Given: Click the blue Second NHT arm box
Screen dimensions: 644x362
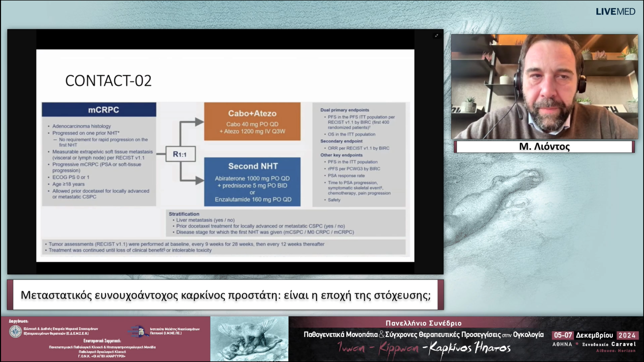Looking at the screenshot, I should [x=252, y=182].
